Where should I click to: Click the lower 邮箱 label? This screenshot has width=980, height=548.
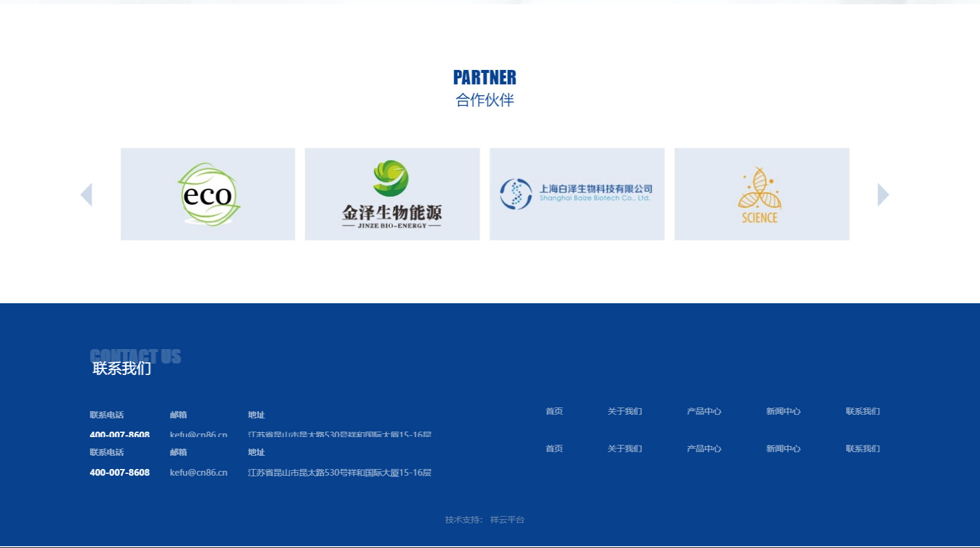(178, 452)
